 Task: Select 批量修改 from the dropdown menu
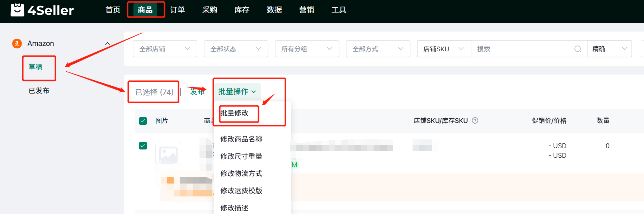(x=234, y=113)
